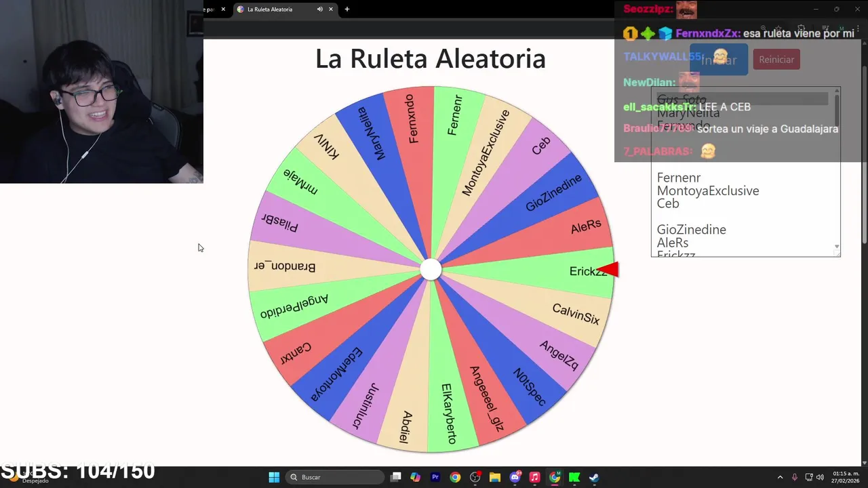The height and width of the screenshot is (488, 868).
Task: Click the microphone tray icon
Action: (795, 477)
